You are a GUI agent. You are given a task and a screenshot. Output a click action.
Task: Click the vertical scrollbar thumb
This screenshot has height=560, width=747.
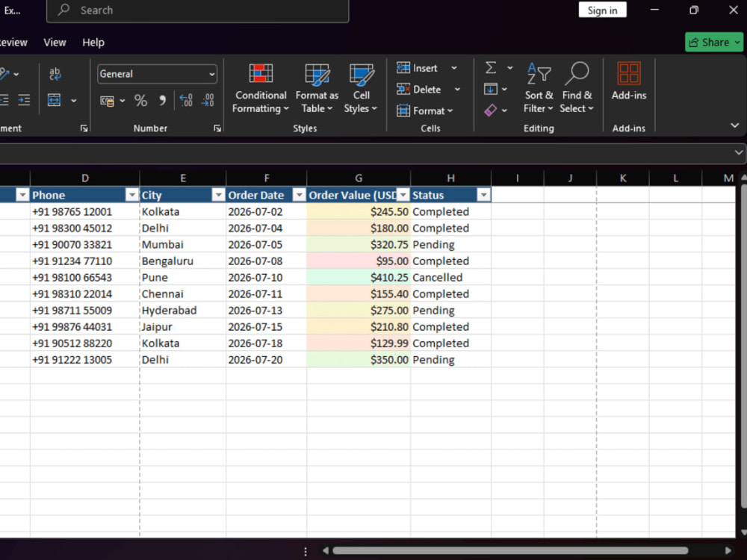coord(743,348)
